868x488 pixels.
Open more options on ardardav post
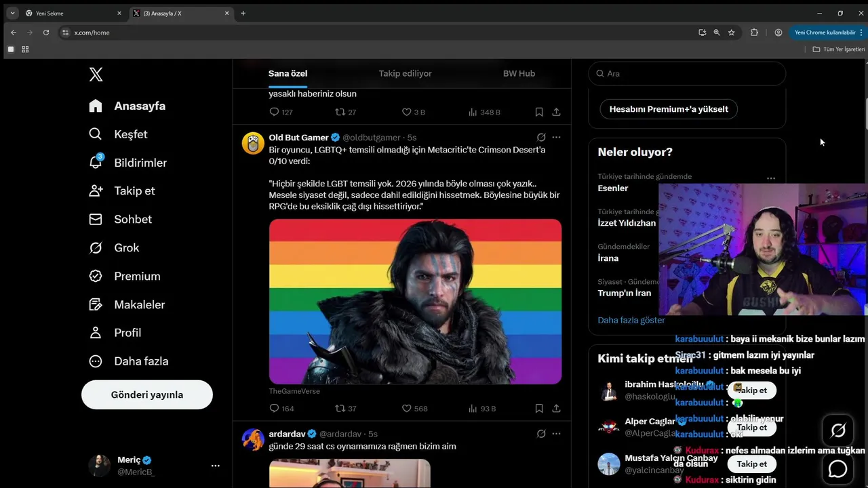coord(556,434)
